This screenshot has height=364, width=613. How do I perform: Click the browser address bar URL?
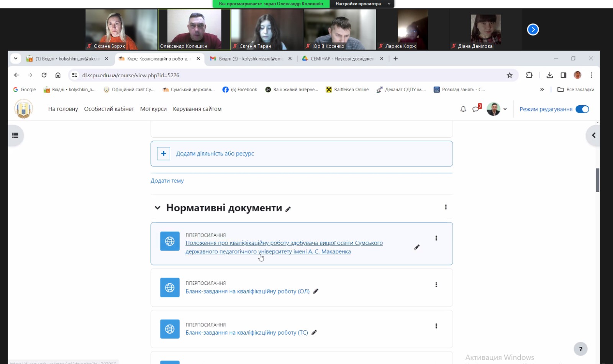[131, 75]
